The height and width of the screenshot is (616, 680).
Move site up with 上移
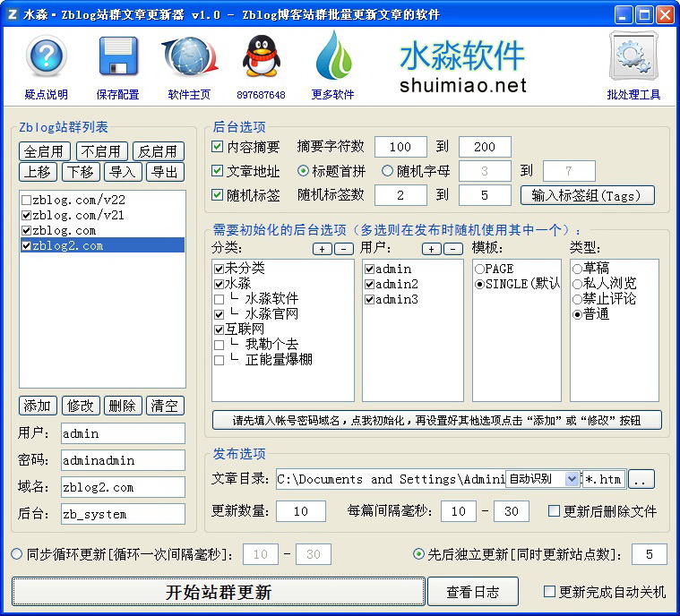pyautogui.click(x=38, y=172)
